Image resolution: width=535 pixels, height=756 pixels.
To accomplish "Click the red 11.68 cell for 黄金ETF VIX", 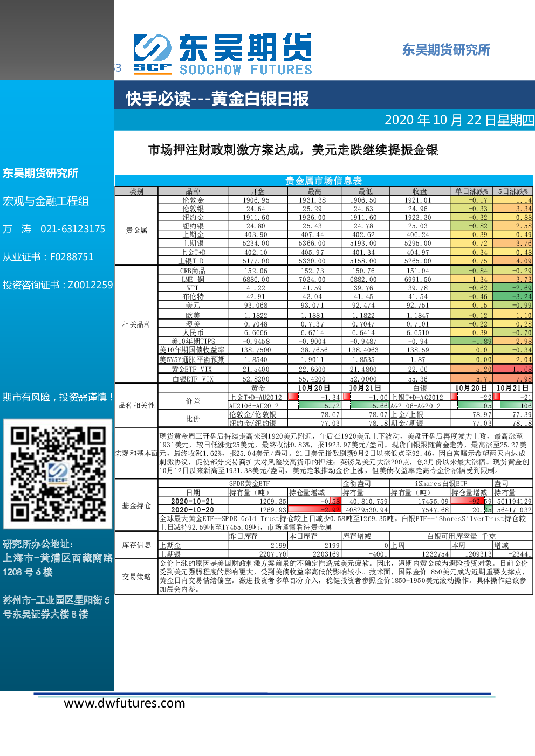I will pyautogui.click(x=513, y=369).
